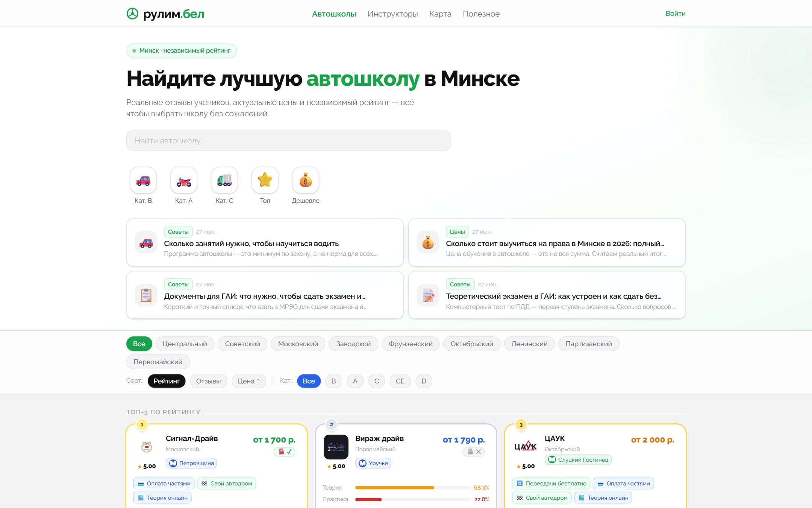Open the Инструкторы nav tab
The width and height of the screenshot is (812, 508).
[x=392, y=14]
